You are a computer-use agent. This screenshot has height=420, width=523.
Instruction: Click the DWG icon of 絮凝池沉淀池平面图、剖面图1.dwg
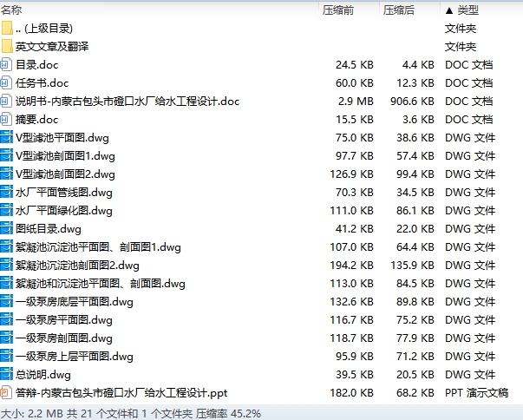pos(6,246)
